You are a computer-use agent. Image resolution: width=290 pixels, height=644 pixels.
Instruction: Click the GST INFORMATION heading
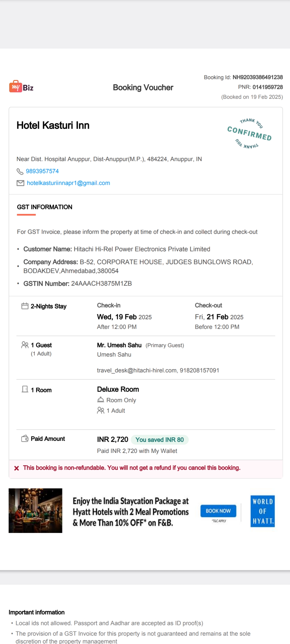[x=45, y=207]
